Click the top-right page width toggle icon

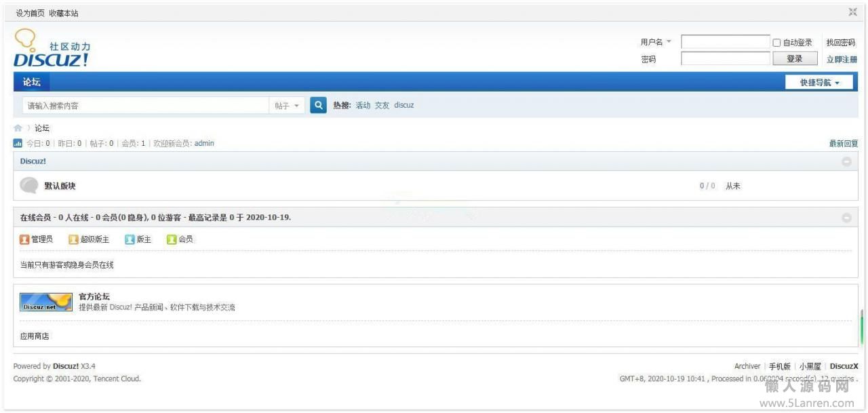[853, 12]
